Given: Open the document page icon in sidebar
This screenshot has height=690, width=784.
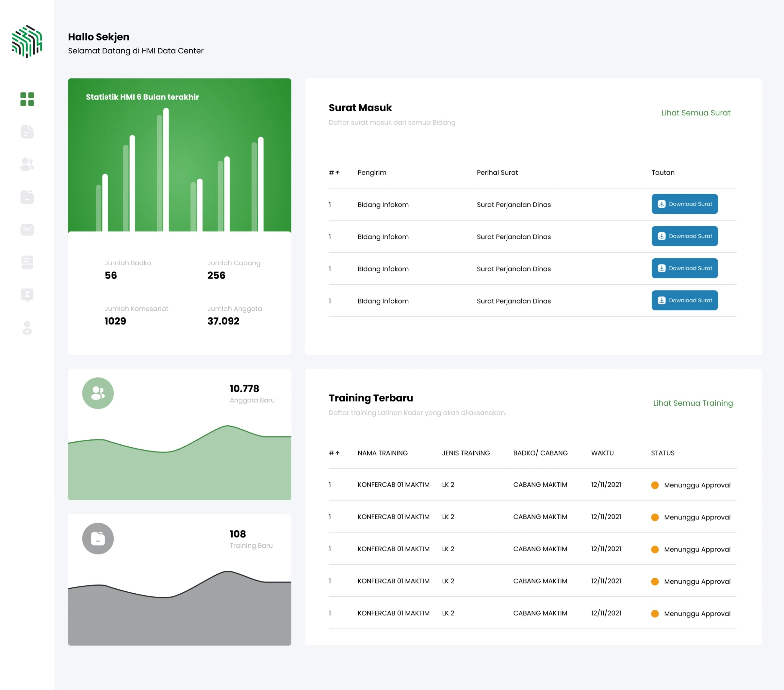Looking at the screenshot, I should (27, 132).
